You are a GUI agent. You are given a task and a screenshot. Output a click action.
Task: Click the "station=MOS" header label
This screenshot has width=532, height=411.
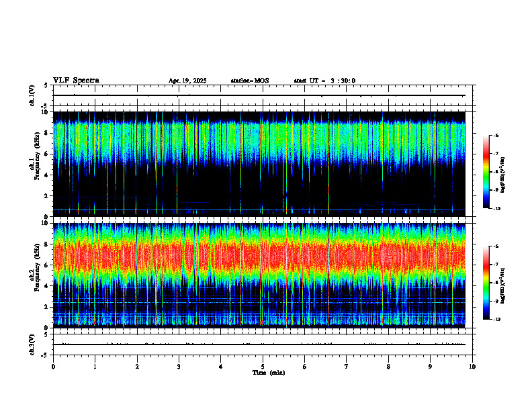250,81
